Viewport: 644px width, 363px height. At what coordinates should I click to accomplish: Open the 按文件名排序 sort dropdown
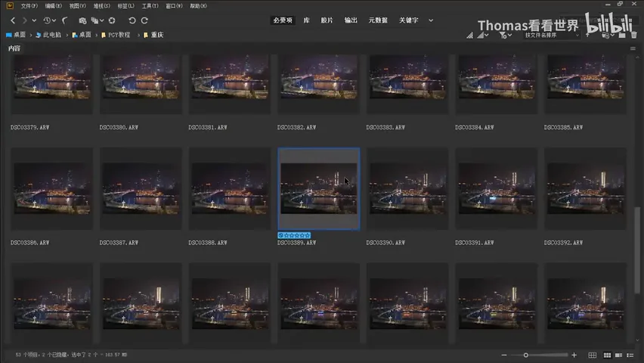coord(552,36)
